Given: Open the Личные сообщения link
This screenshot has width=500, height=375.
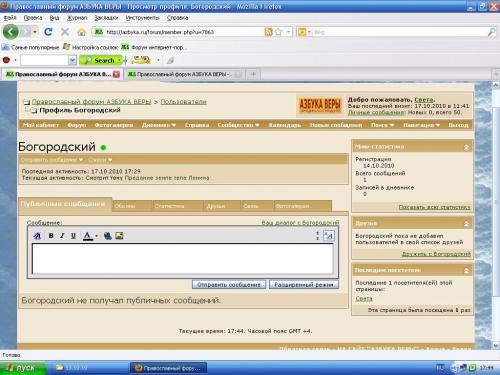Looking at the screenshot, I should 376,112.
